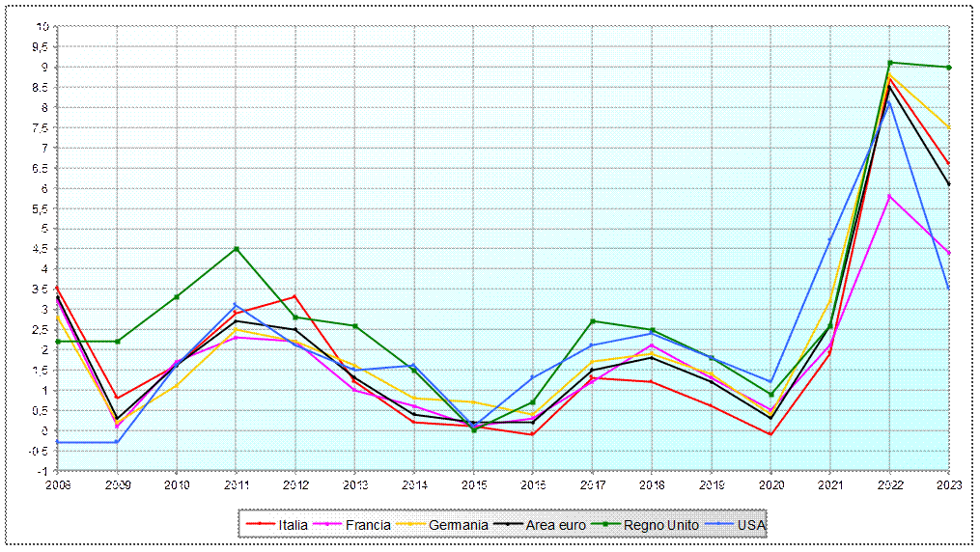Click the magenta Francia data point for 2022
The image size is (980, 552).
889,196
